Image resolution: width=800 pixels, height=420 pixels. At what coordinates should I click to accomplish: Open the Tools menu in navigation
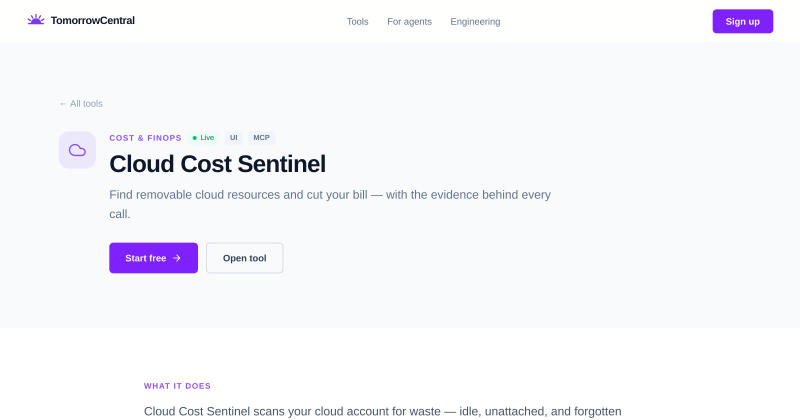point(357,21)
